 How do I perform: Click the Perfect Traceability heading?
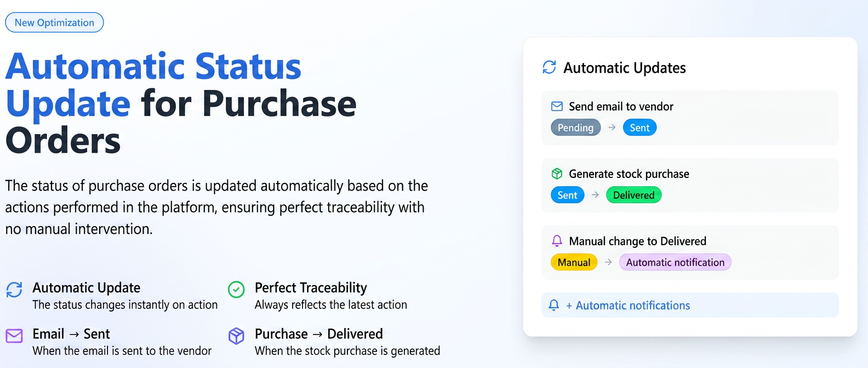click(311, 287)
